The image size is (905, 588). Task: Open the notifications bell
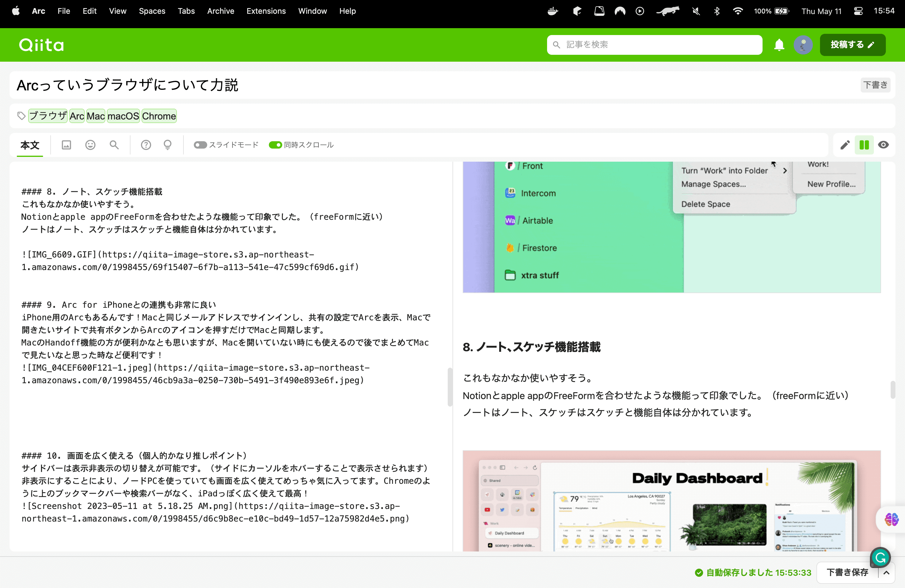[779, 45]
